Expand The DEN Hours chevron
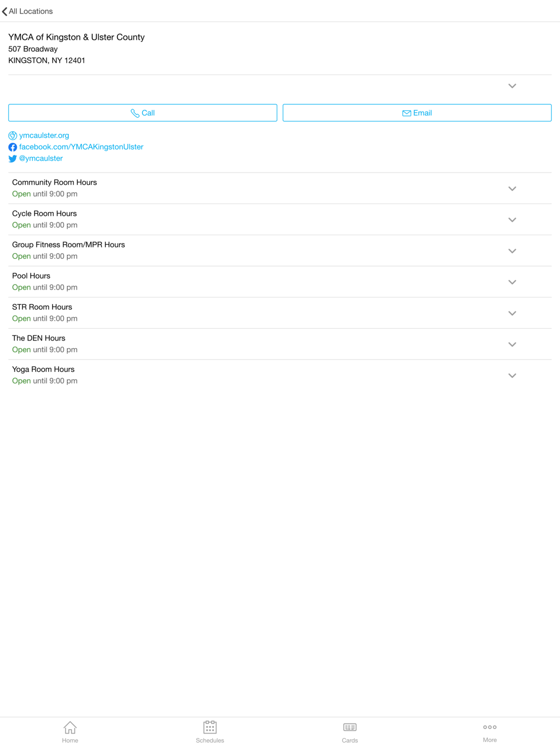Viewport: 560px width, 747px height. [x=512, y=344]
